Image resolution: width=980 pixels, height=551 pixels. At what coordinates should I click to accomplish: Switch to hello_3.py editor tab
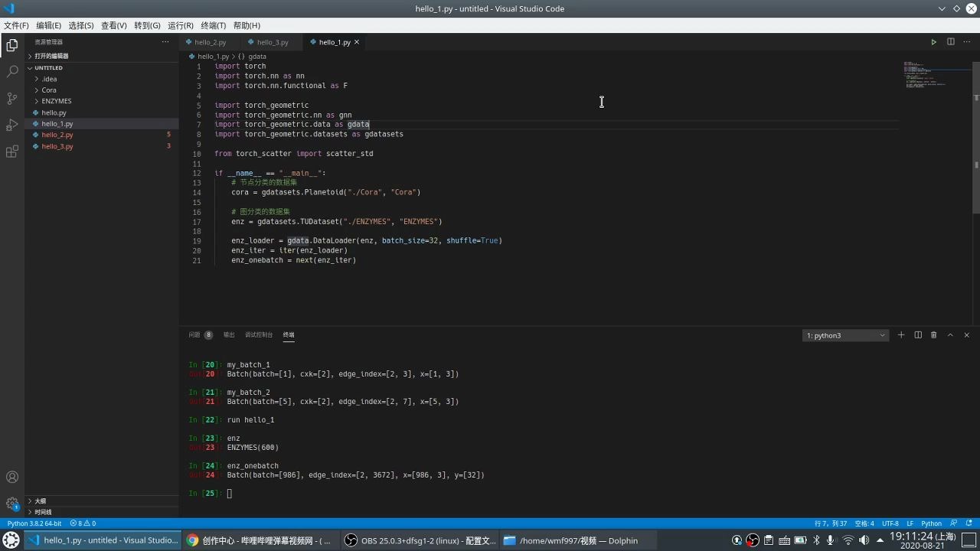[273, 42]
